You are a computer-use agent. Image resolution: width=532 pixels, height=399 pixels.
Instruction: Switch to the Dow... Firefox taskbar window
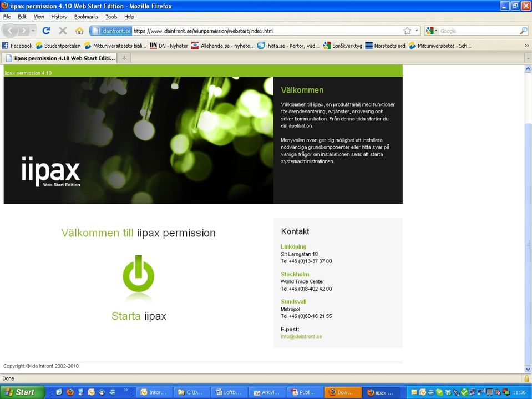click(x=342, y=392)
